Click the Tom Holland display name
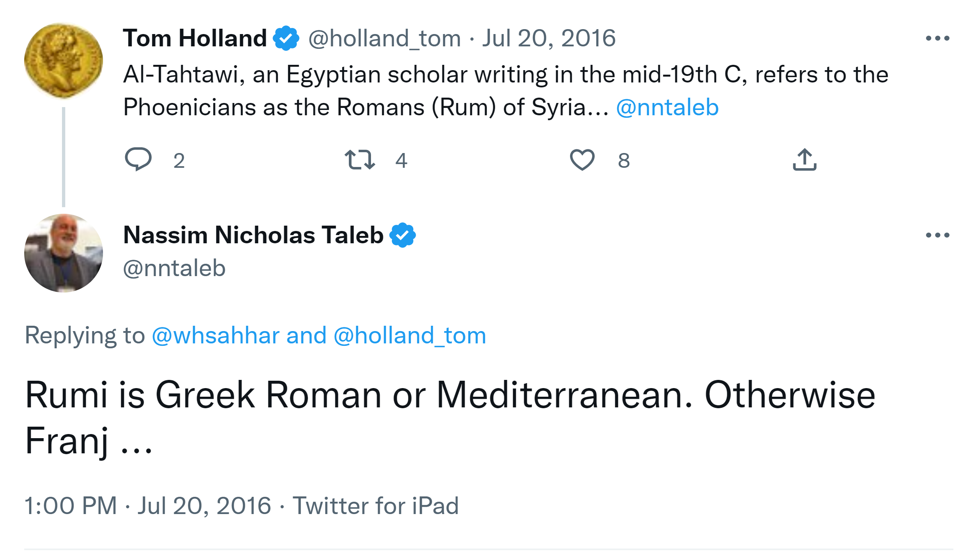Screen dimensions: 971x560 (195, 38)
